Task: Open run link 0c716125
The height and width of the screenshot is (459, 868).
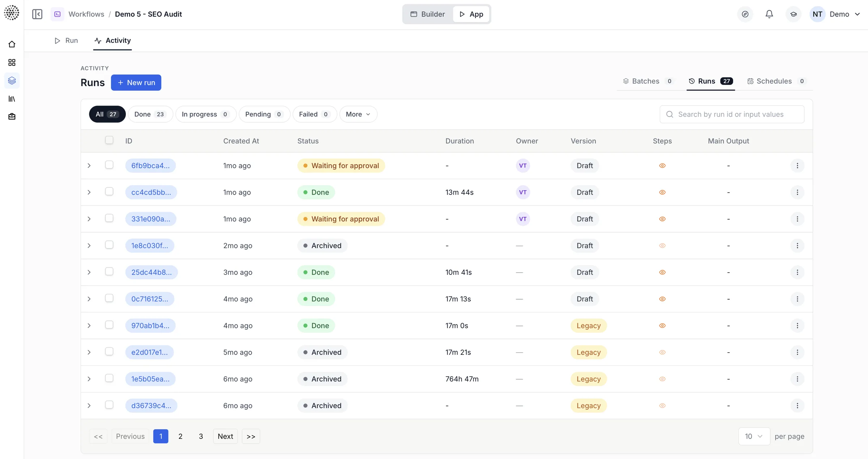Action: tap(150, 299)
